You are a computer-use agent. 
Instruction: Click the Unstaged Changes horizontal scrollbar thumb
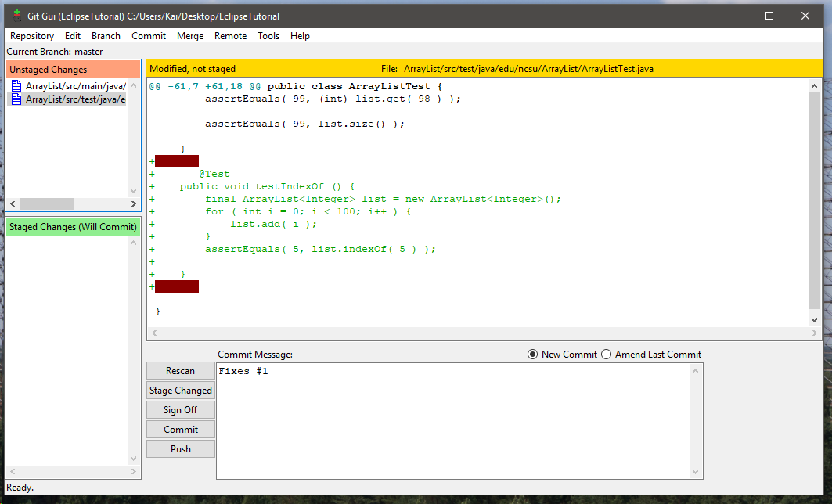[x=47, y=203]
